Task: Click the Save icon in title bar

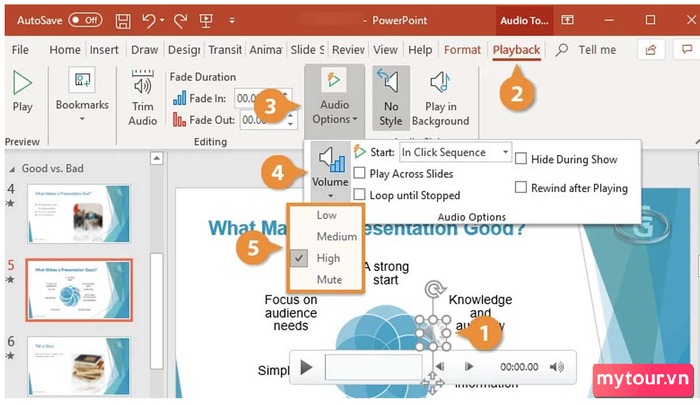Action: (x=123, y=21)
